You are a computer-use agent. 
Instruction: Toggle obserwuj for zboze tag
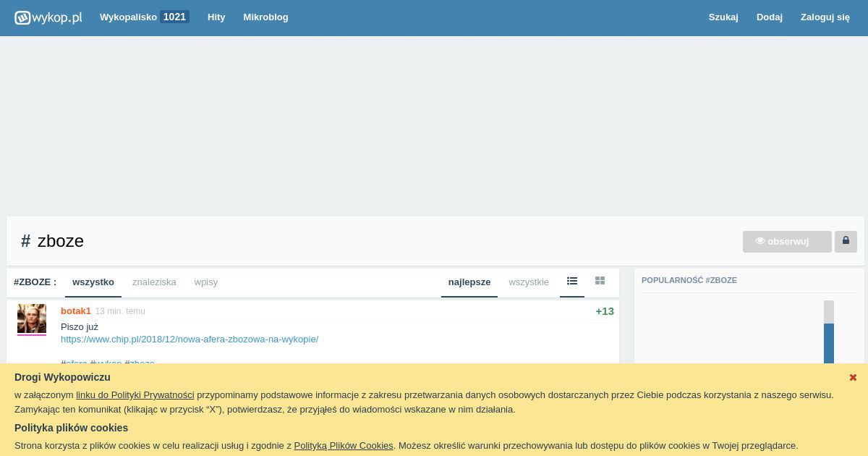click(787, 242)
